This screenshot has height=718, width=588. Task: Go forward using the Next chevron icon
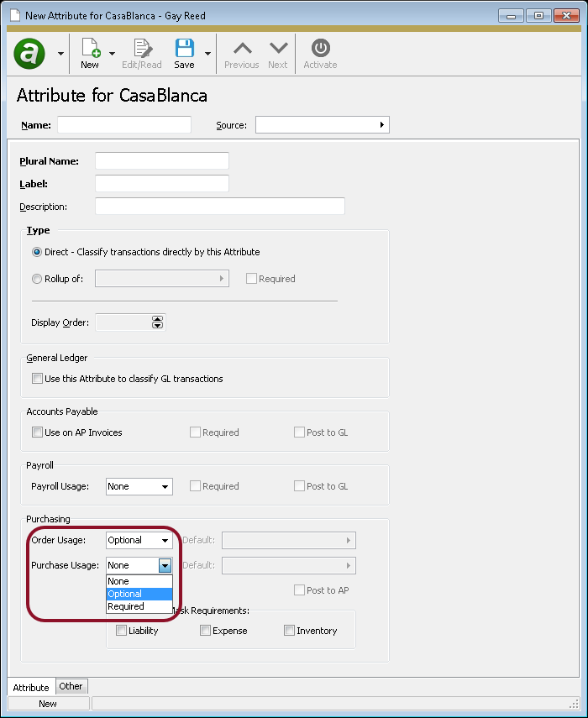[x=278, y=49]
